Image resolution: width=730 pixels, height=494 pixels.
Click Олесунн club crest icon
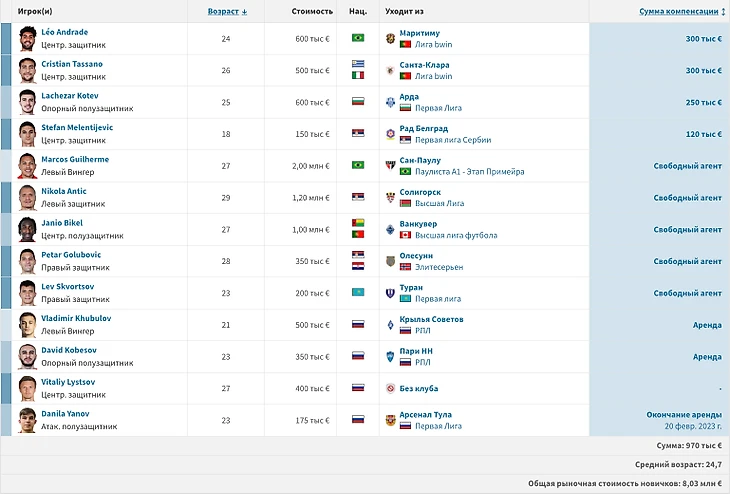click(391, 261)
